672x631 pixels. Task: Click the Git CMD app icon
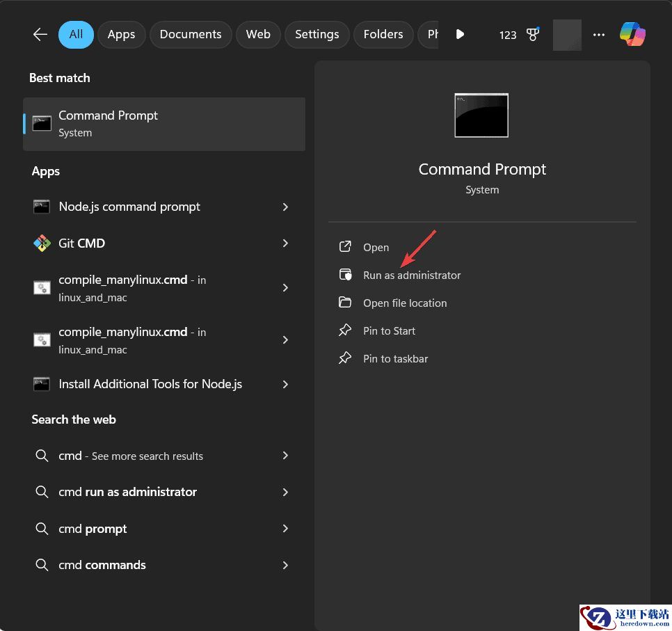point(42,243)
